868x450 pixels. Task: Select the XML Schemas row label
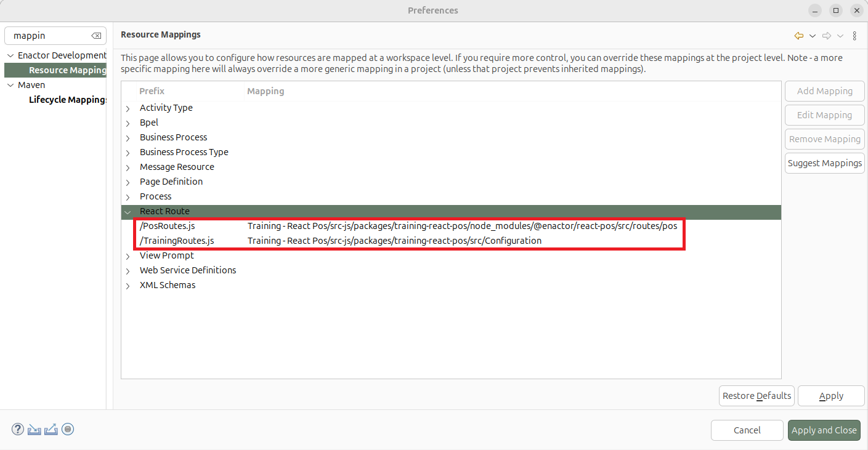click(168, 285)
